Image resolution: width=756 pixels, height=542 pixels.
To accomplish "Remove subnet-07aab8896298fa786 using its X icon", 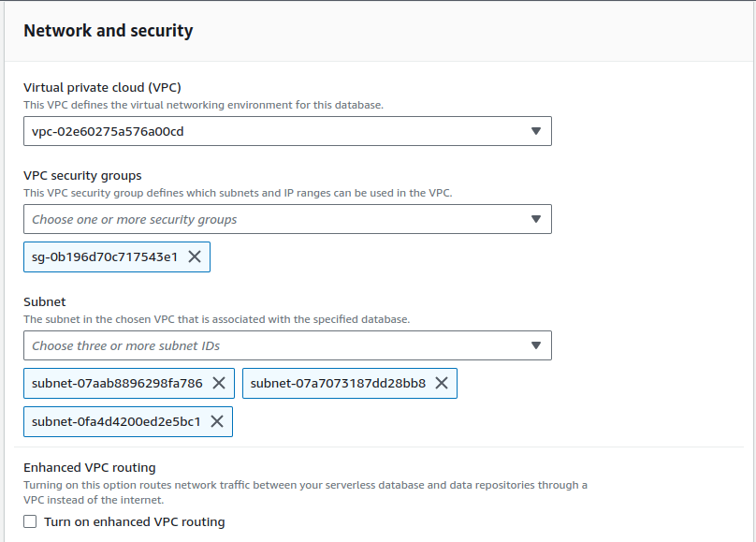I will click(219, 383).
